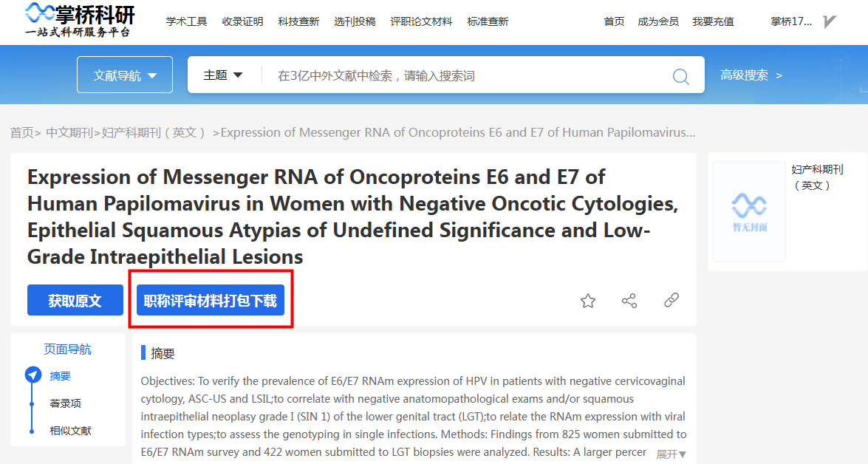This screenshot has width=868, height=464.
Task: Open the 学术工具 menu
Action: [x=187, y=21]
